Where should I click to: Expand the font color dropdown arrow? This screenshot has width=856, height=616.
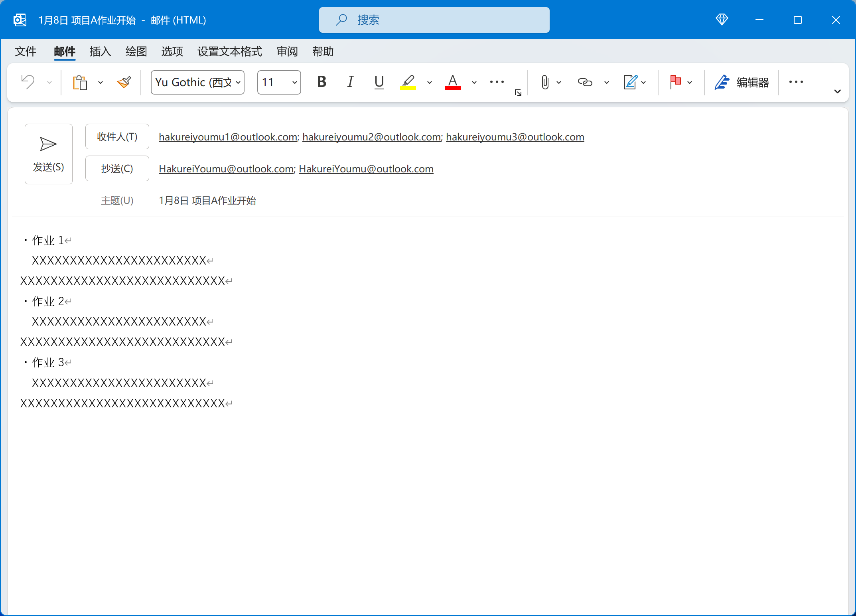[x=474, y=83]
